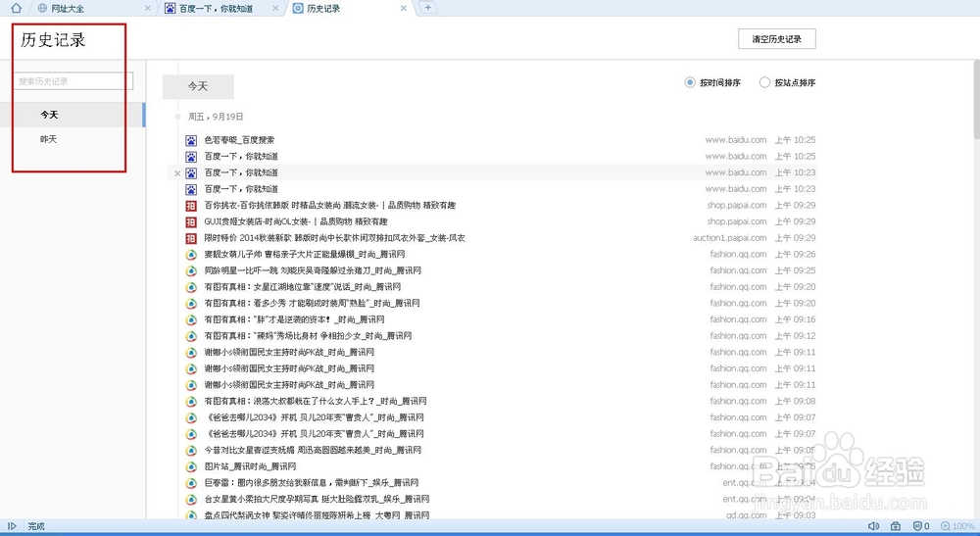Click Tencent icon beside 今昔对比女星 entry
Viewport: 980px width, 536px height.
point(191,451)
